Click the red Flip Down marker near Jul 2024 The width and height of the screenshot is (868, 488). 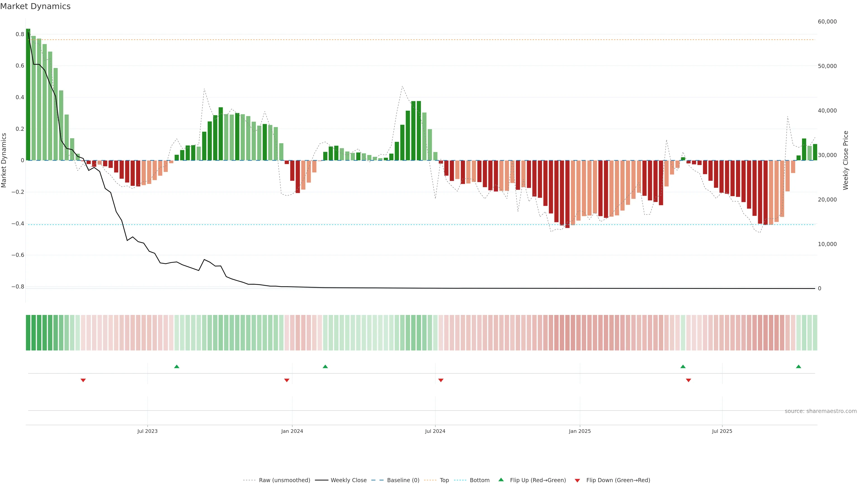coord(441,380)
